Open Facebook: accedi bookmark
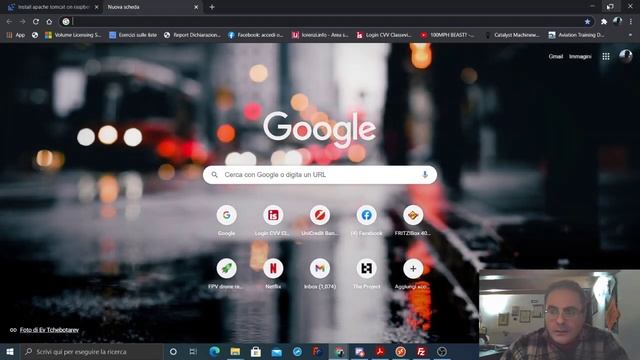This screenshot has width=640, height=360. coord(256,35)
